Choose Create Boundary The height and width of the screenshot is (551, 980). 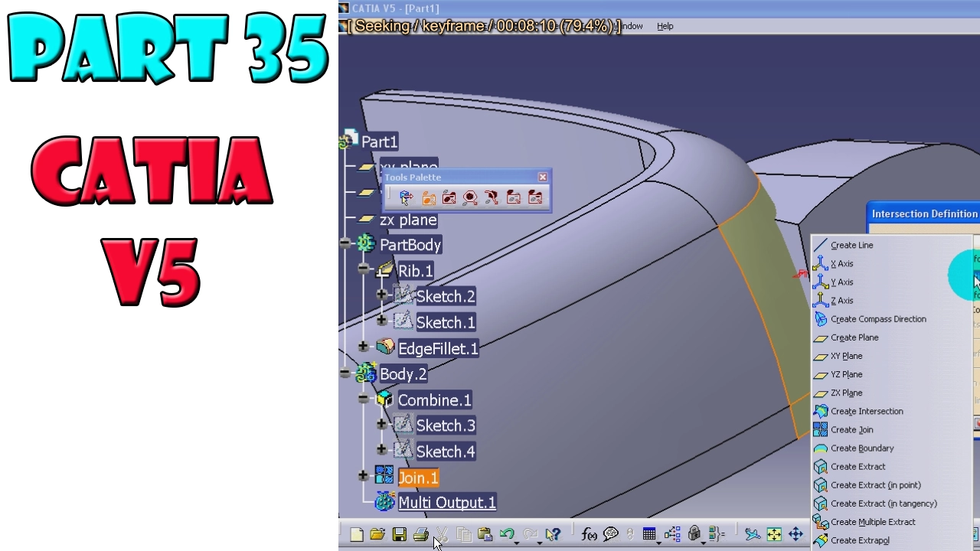click(862, 448)
